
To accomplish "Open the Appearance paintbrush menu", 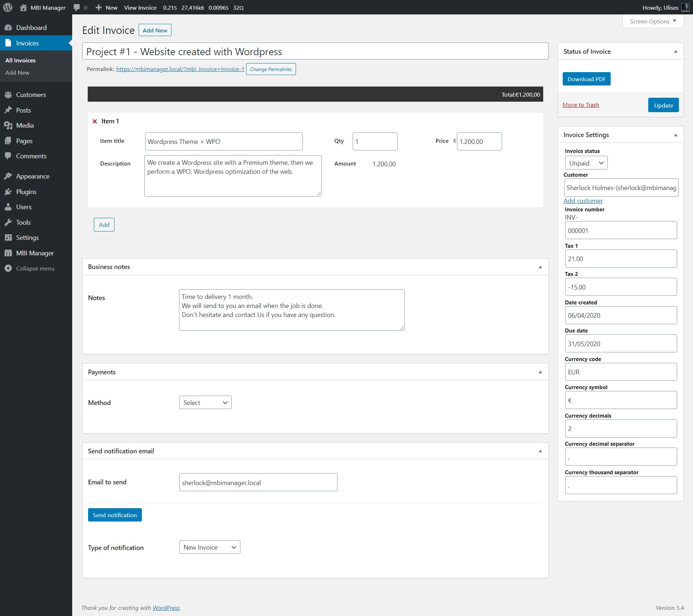I will [8, 176].
